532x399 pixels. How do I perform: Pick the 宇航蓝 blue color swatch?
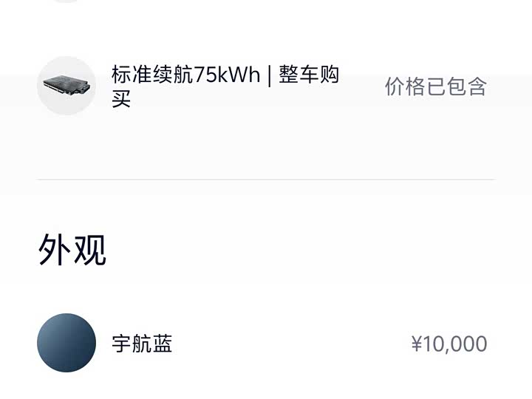[x=66, y=343]
